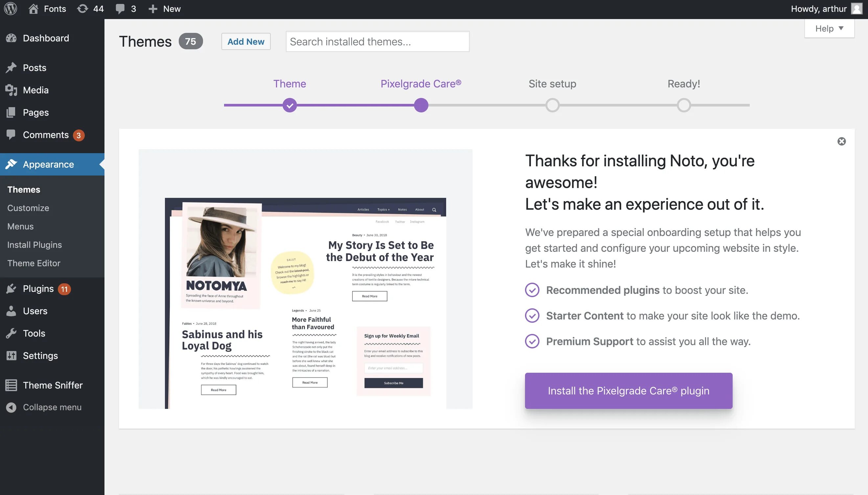Click the Add New theme button
Image resolution: width=868 pixels, height=495 pixels.
pos(246,40)
